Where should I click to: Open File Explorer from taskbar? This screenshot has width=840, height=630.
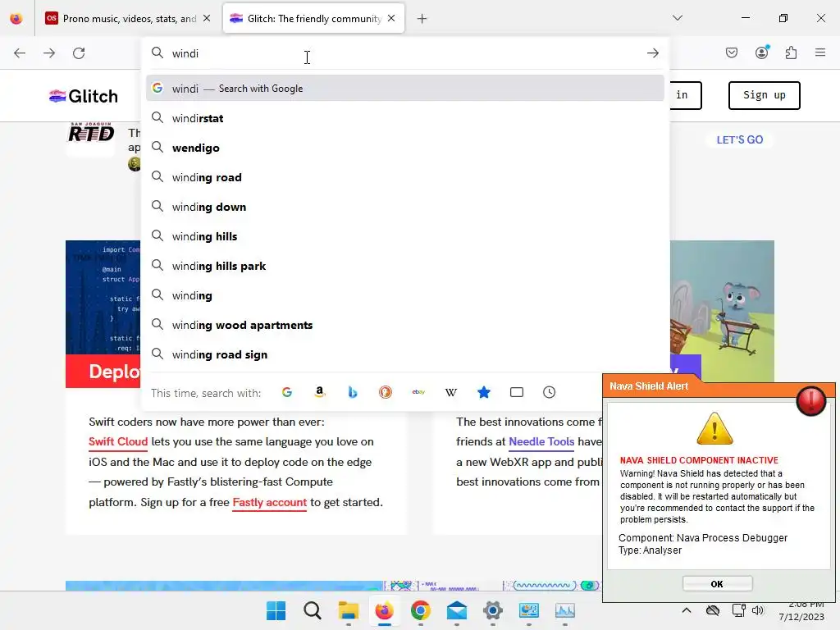348,610
